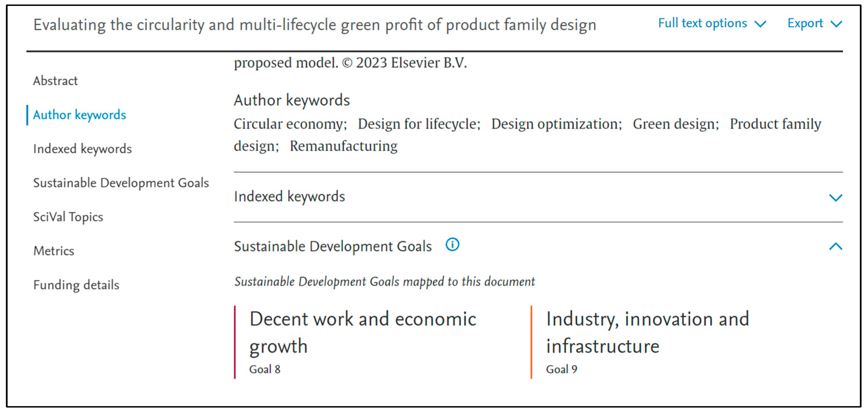This screenshot has height=414, width=868.
Task: Open the Industry, innovation and infrastructure goal
Action: [648, 332]
